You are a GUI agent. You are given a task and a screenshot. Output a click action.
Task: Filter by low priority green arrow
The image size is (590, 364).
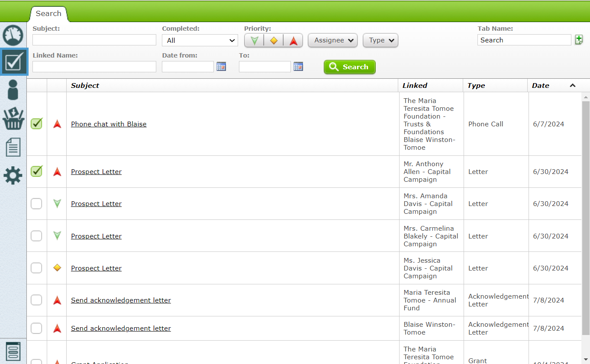click(x=255, y=40)
